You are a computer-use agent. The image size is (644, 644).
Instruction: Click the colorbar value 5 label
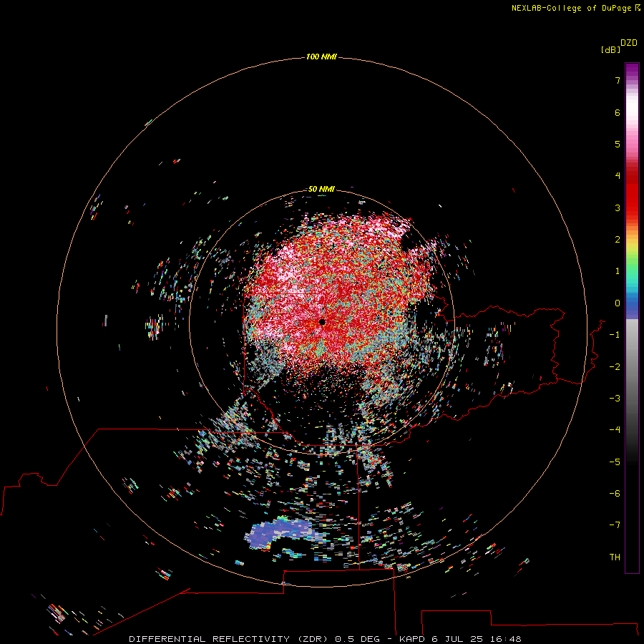click(x=618, y=144)
